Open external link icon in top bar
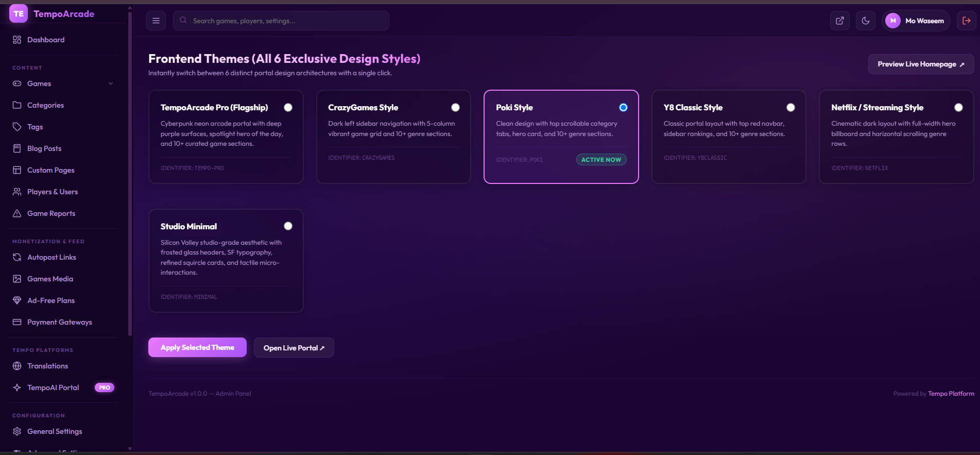 click(840, 21)
